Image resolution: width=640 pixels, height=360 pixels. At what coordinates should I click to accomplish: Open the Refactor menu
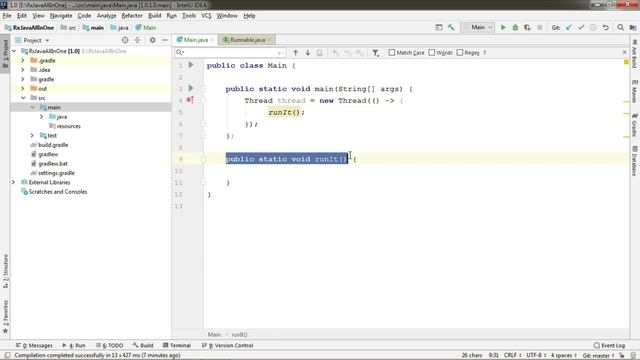[132, 16]
